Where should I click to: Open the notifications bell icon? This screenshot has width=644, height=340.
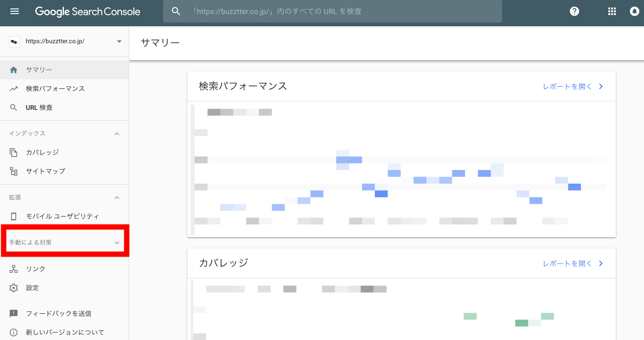[635, 11]
